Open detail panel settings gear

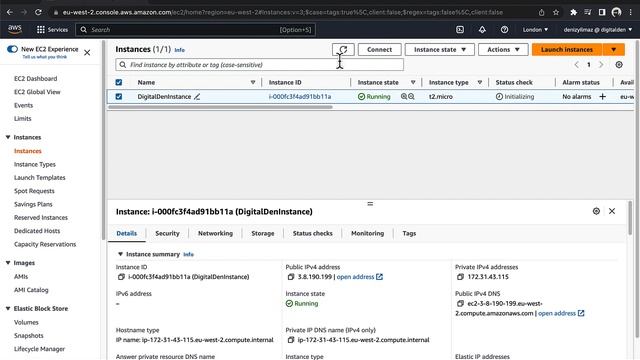pos(596,211)
